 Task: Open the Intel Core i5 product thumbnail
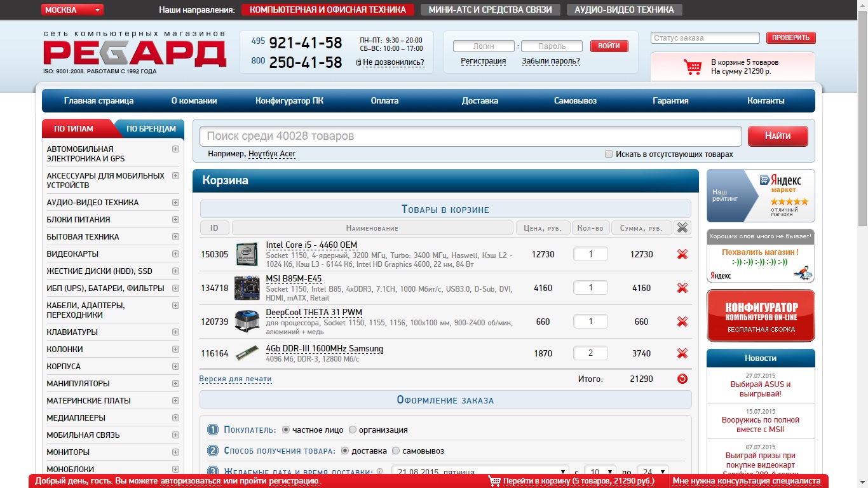[x=247, y=254]
